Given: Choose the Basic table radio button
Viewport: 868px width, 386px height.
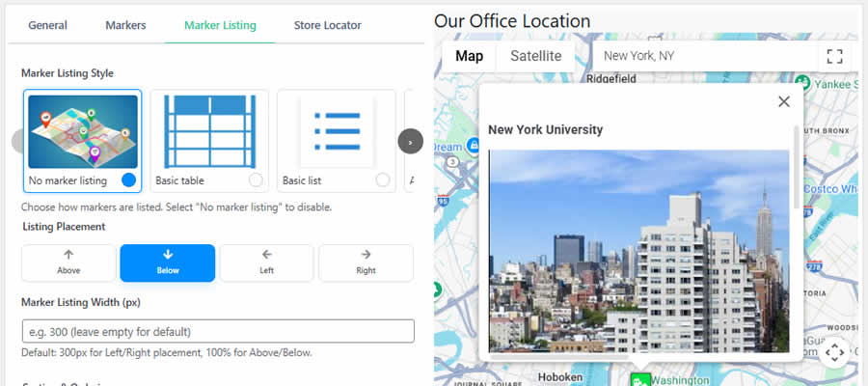Looking at the screenshot, I should [256, 180].
